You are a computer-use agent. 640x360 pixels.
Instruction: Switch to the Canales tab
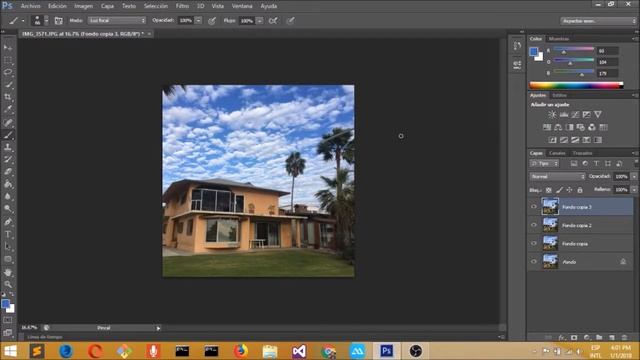(557, 153)
